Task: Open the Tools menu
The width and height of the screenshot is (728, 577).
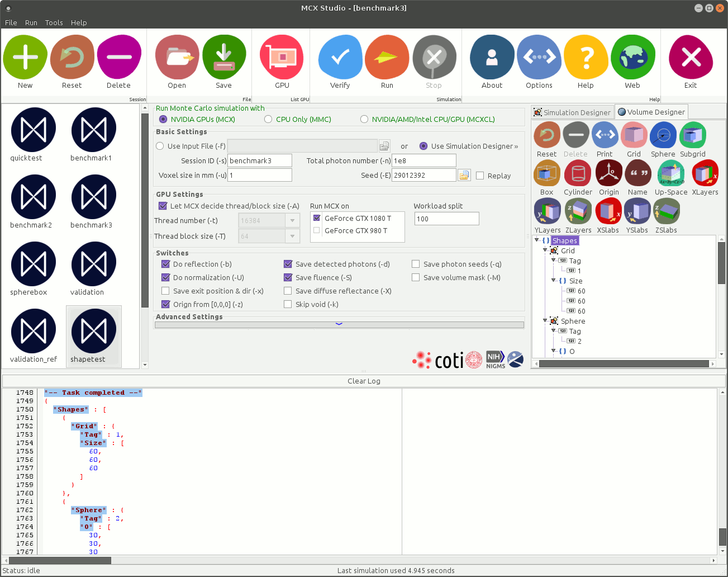Action: pos(54,23)
